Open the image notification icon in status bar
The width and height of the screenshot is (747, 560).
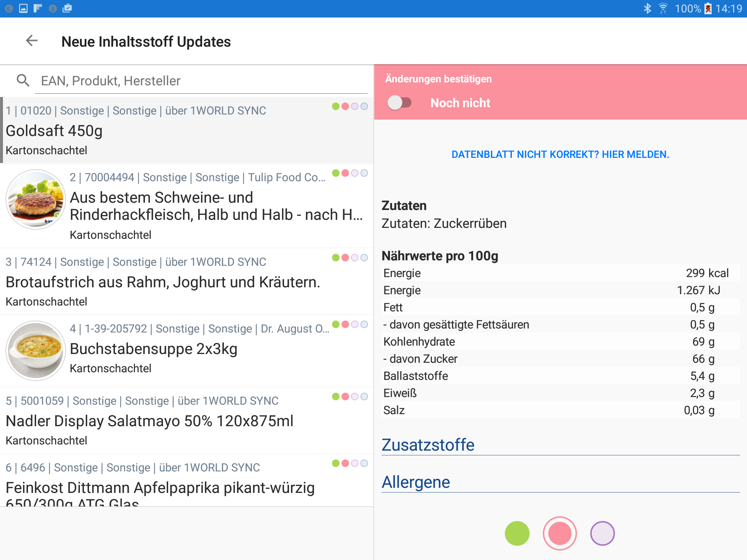(23, 8)
